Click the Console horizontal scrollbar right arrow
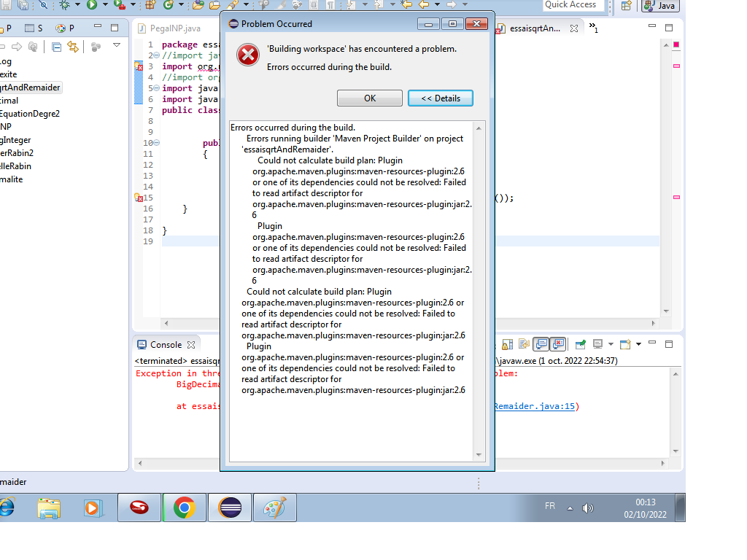Viewport: 747px width, 560px height. coord(662,463)
